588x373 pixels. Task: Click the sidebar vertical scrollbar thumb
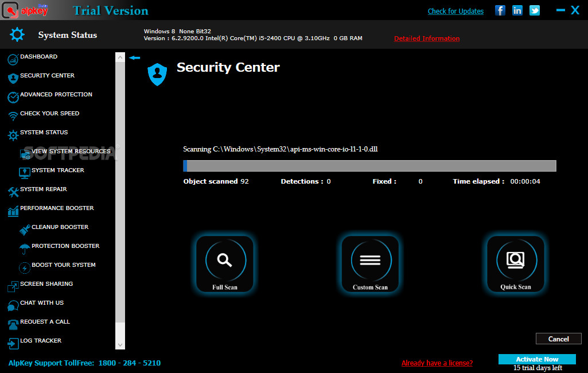click(x=120, y=192)
